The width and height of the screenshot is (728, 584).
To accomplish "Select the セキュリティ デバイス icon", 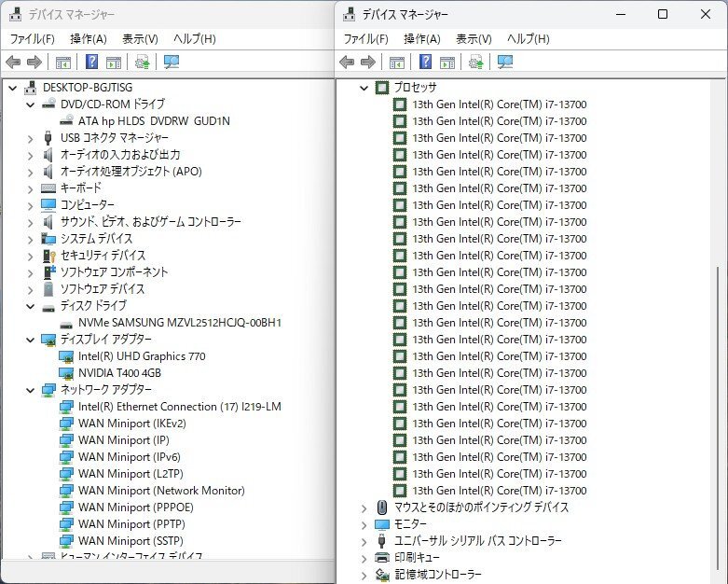I will tap(48, 255).
